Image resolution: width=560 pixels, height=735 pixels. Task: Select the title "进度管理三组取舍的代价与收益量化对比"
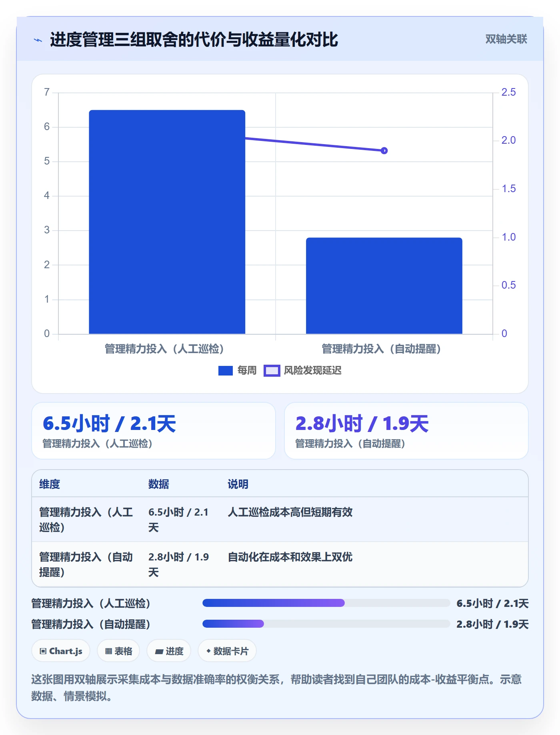[x=194, y=40]
